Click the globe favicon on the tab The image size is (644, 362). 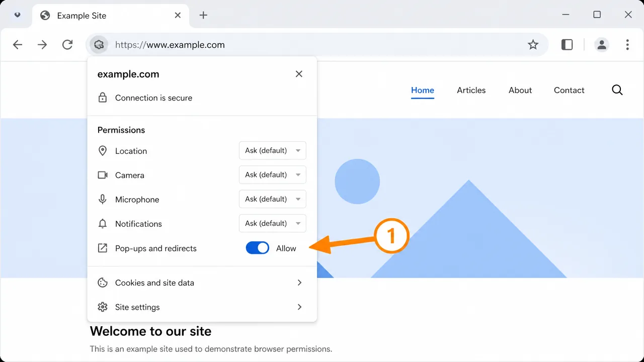(45, 15)
